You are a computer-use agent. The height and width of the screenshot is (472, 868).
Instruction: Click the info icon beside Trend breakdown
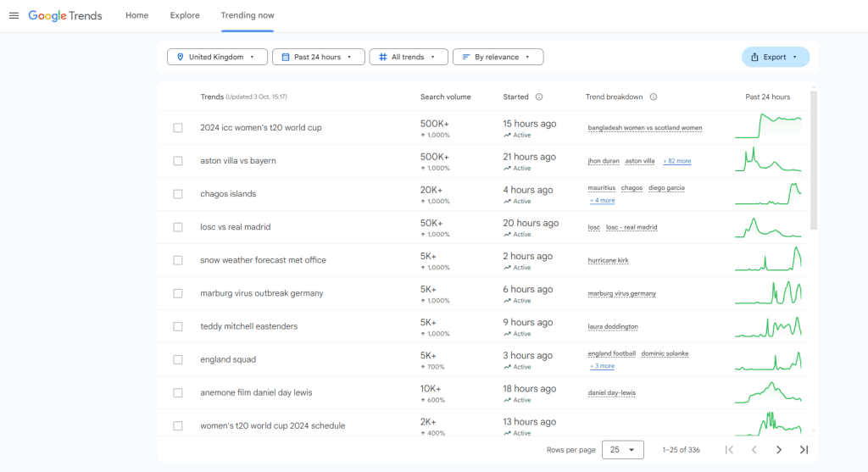(654, 97)
